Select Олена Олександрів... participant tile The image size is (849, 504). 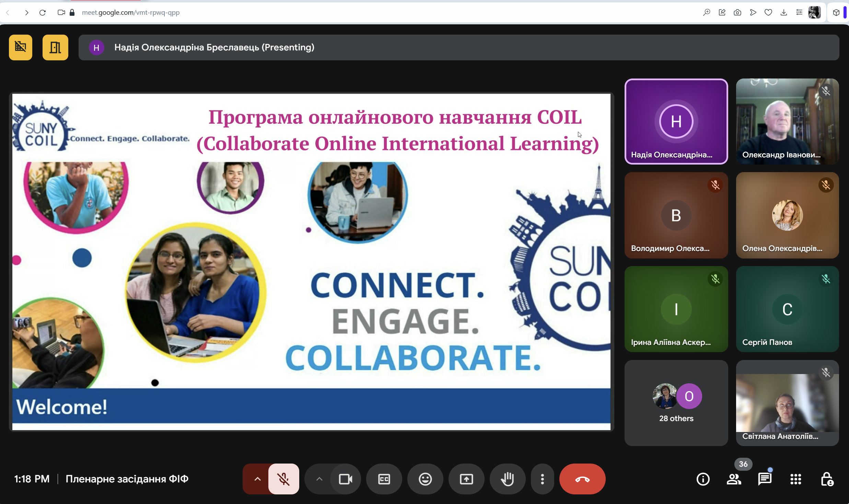click(x=787, y=215)
